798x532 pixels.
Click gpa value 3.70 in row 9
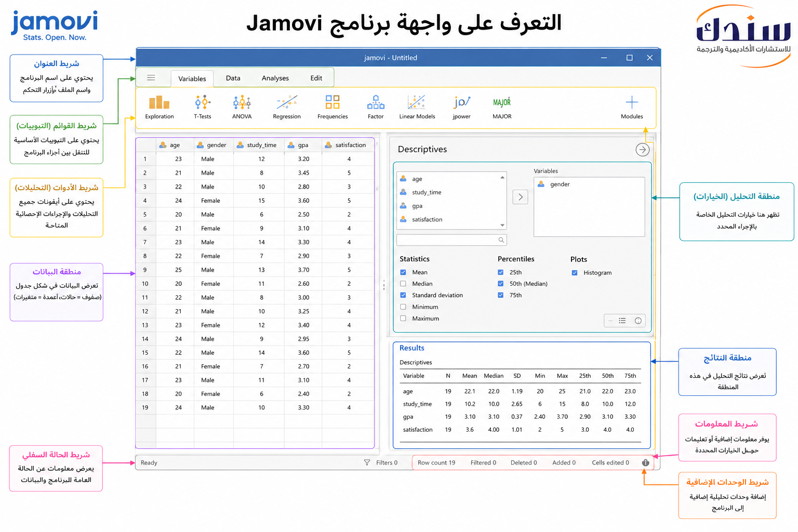303,270
